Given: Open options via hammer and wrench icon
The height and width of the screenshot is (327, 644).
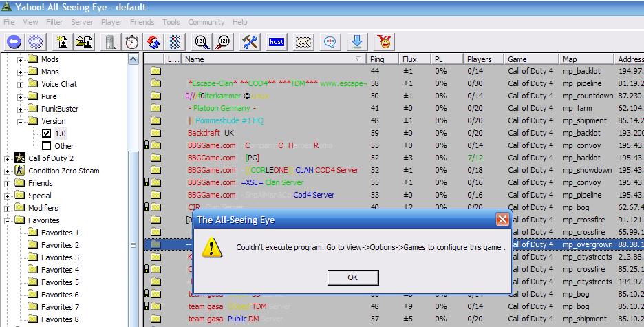Looking at the screenshot, I should point(250,42).
